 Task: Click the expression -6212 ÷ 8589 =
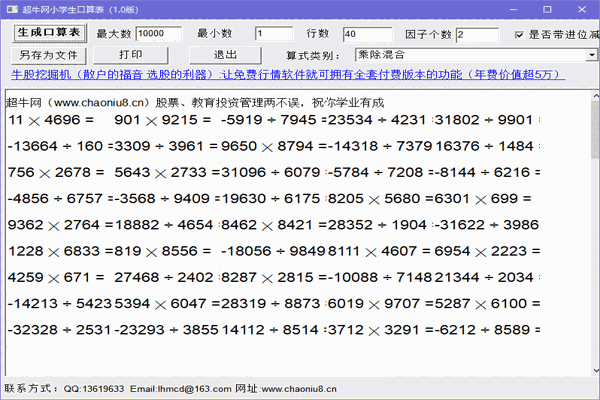point(488,330)
